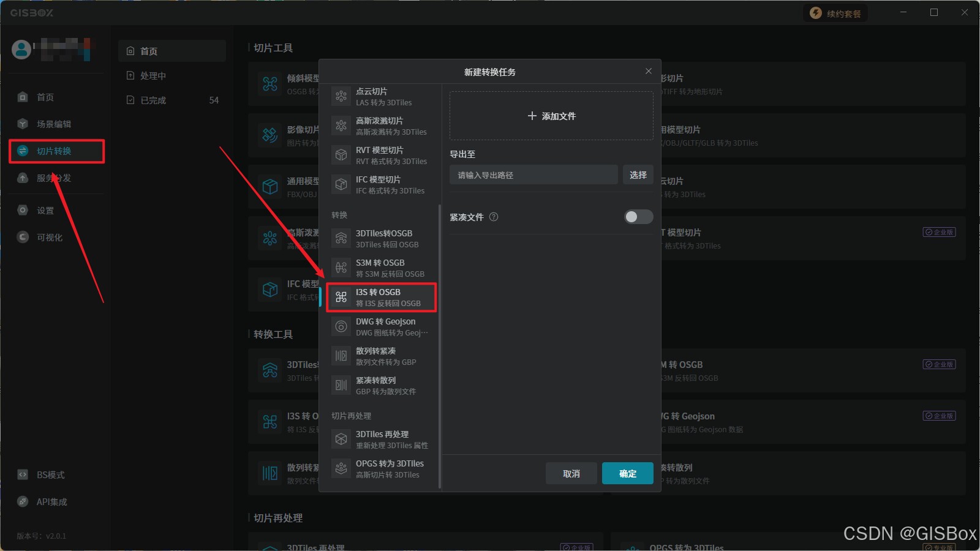Click the API集成 icon in the sidebar
Viewport: 980px width, 551px height.
[23, 501]
